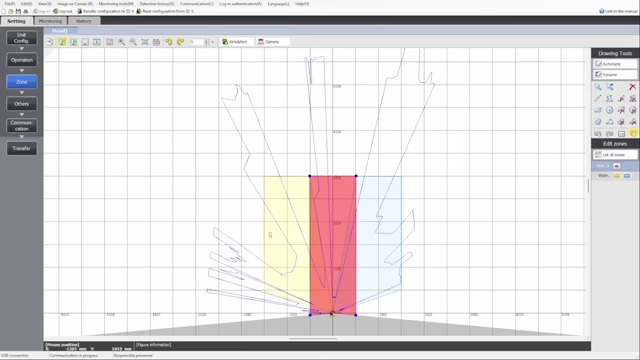
Task: Select the sector drawing tool icon
Action: coord(598,122)
